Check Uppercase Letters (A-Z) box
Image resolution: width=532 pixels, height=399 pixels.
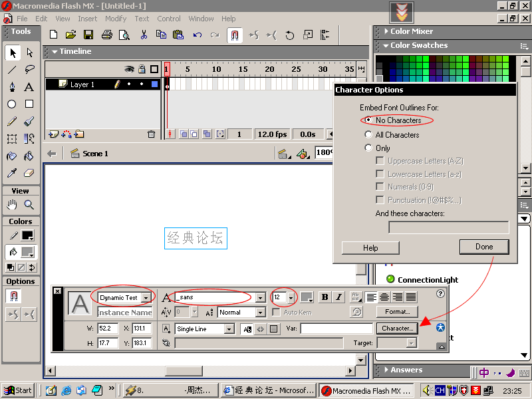pos(380,160)
